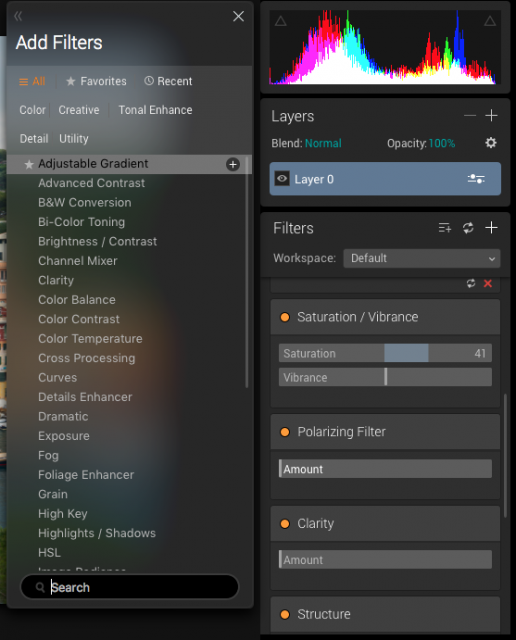Toggle shadow clipping triangle on histogram
The height and width of the screenshot is (640, 516).
pos(280,21)
